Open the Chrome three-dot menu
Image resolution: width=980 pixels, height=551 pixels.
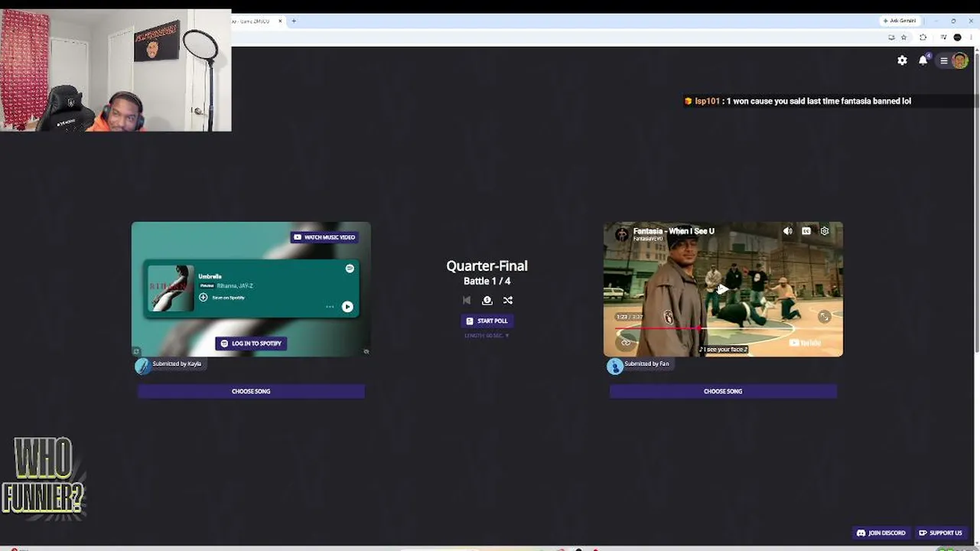coord(971,37)
